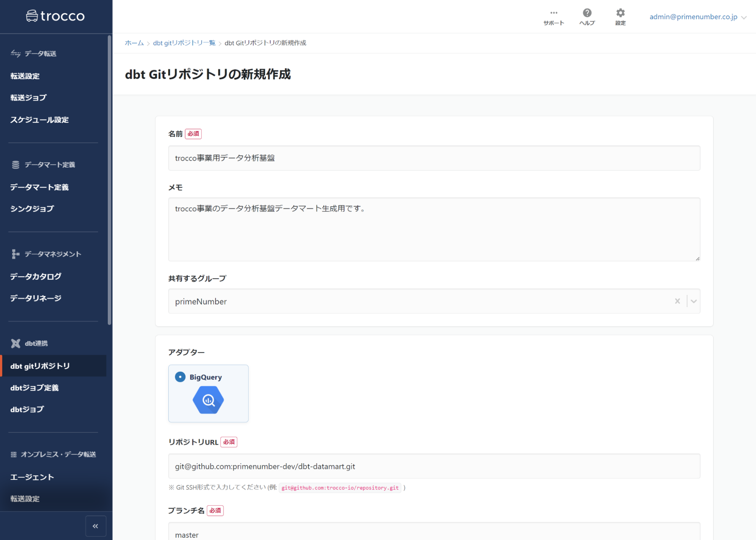Viewport: 756px width, 540px height.
Task: Click dbt gitリポジトリ一覧 breadcrumb link
Action: pos(184,43)
